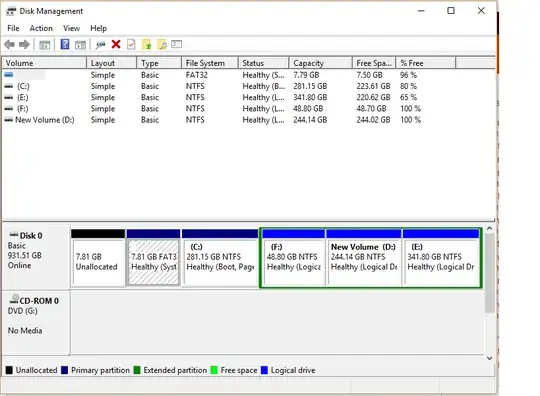
Task: Select the (C:) 281.15 GB partition block
Action: [x=220, y=258]
